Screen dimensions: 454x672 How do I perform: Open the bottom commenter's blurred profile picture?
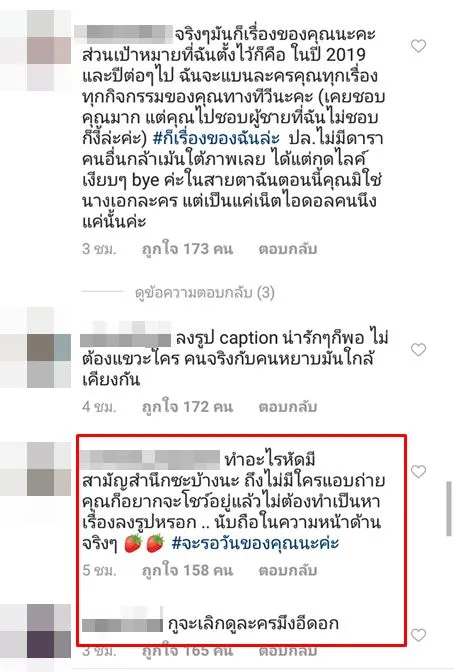pos(49,631)
